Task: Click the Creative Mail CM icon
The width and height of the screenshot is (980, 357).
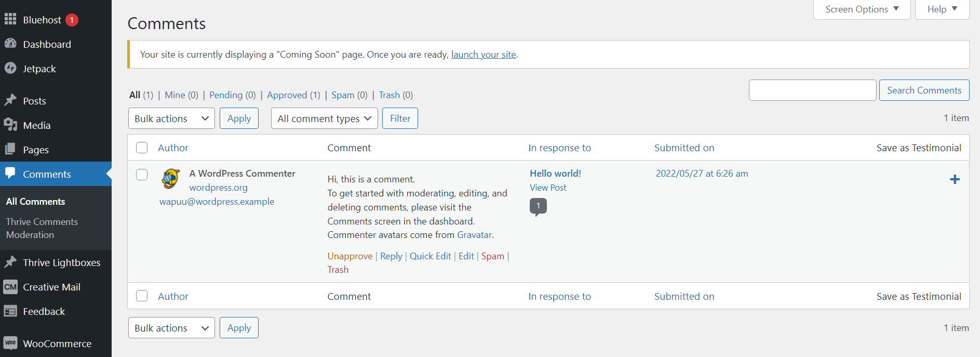Action: click(10, 287)
